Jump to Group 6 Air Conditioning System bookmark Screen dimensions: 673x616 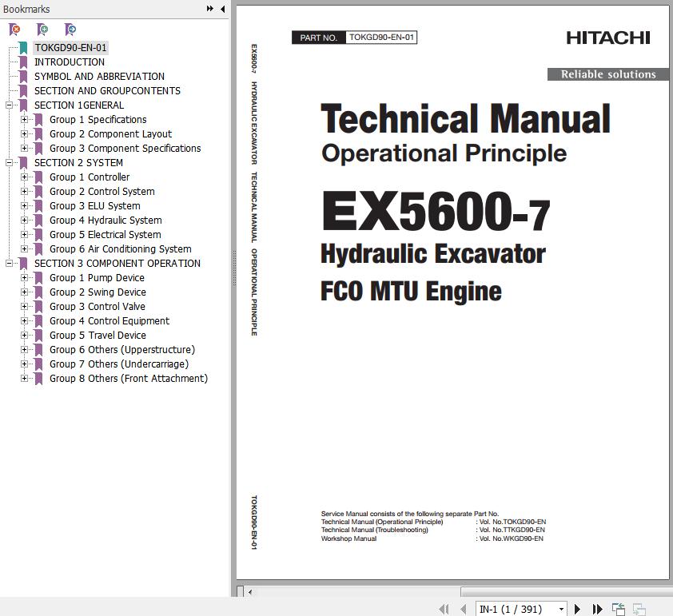[x=120, y=248]
